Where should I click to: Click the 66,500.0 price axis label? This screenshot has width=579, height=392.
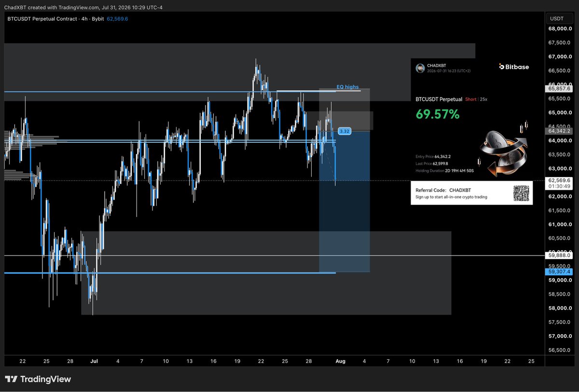560,71
